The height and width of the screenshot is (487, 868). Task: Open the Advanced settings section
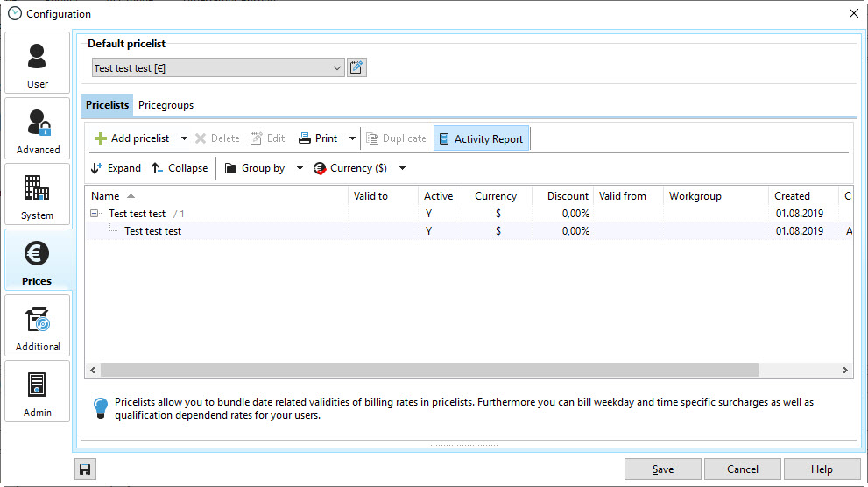pyautogui.click(x=38, y=129)
